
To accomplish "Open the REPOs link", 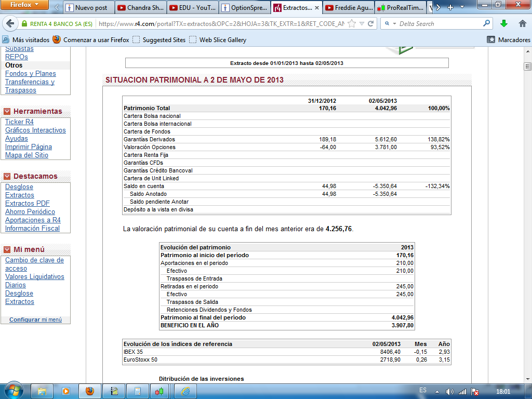I will click(x=17, y=57).
